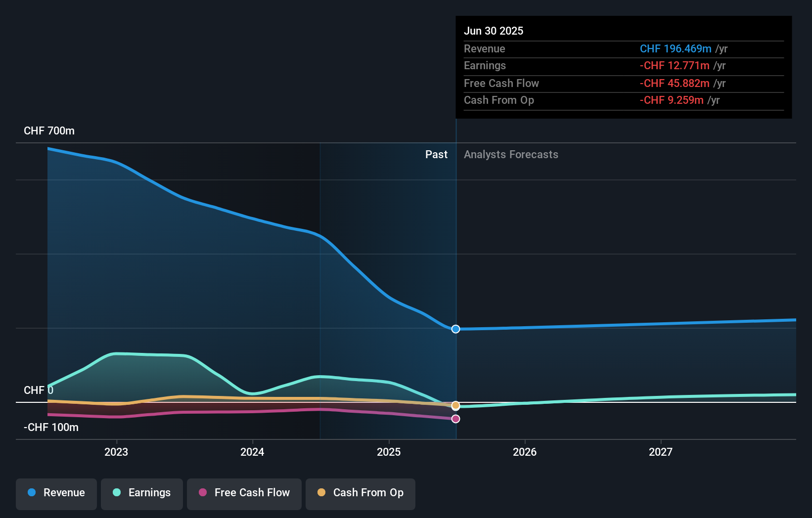Click the Jun 30 2025 tooltip title
Image resolution: width=812 pixels, height=518 pixels.
(494, 31)
